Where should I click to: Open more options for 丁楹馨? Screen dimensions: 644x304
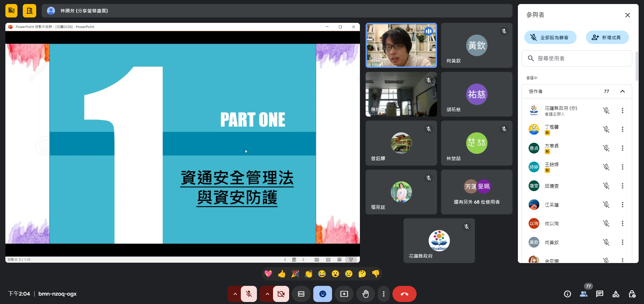[x=622, y=129]
